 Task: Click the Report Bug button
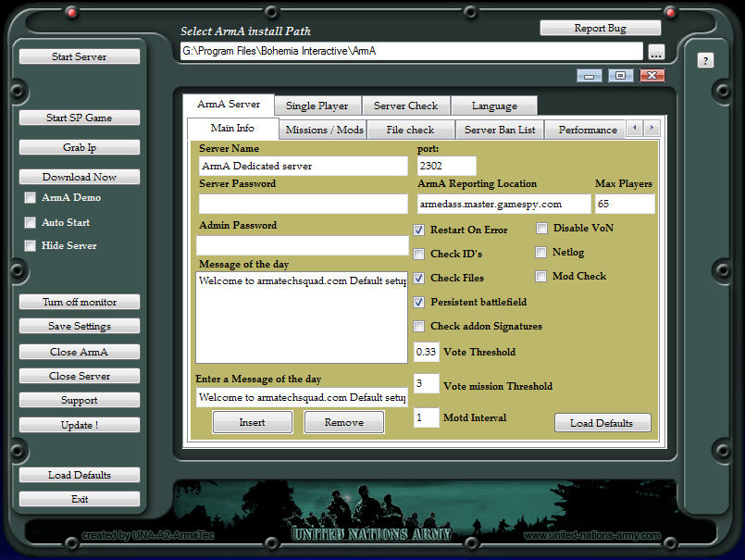[x=600, y=28]
